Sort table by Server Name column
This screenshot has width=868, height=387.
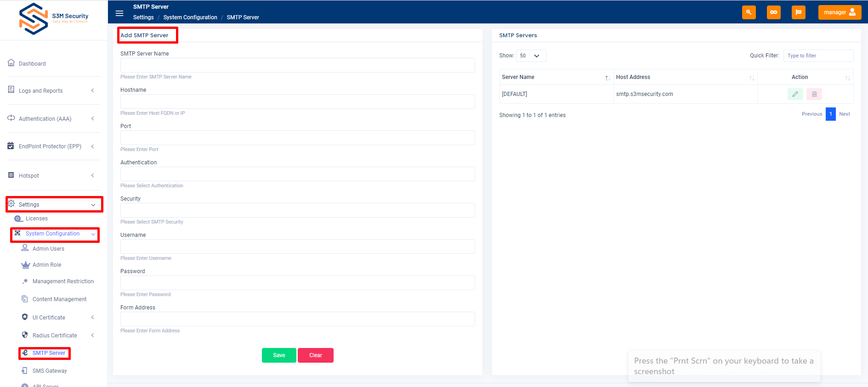[556, 77]
